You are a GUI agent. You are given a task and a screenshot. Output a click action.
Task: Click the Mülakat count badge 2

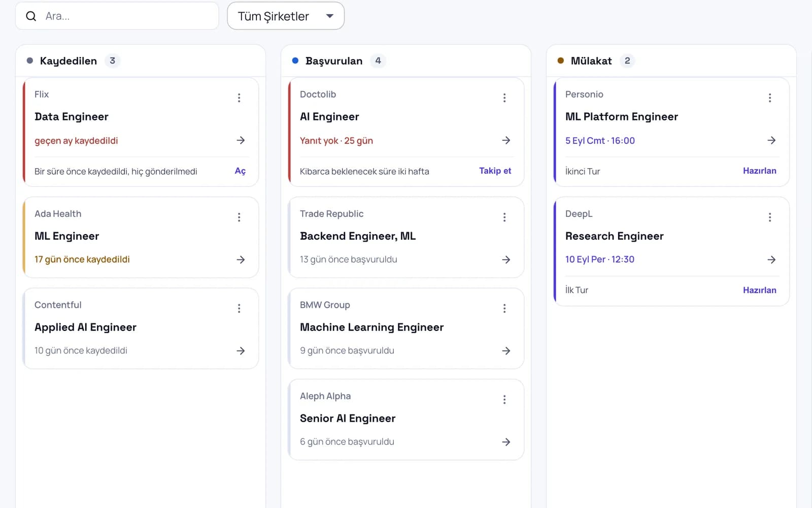[627, 61]
